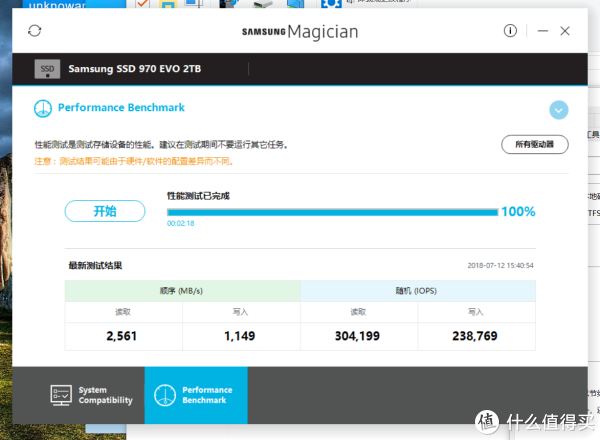Close the Samsung Magician window

pos(565,31)
